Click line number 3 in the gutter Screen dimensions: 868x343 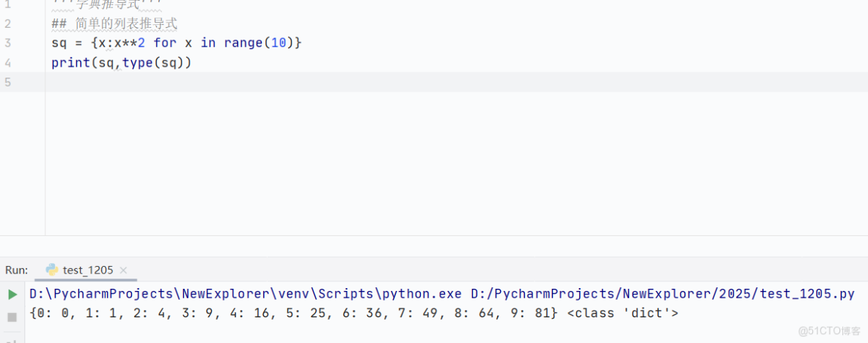pos(7,43)
